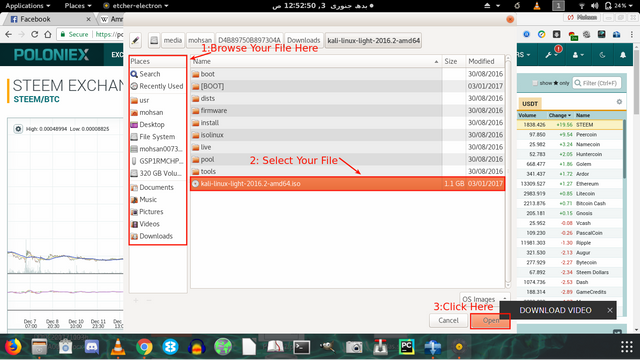Open the terminal from the dock

tap(302, 347)
